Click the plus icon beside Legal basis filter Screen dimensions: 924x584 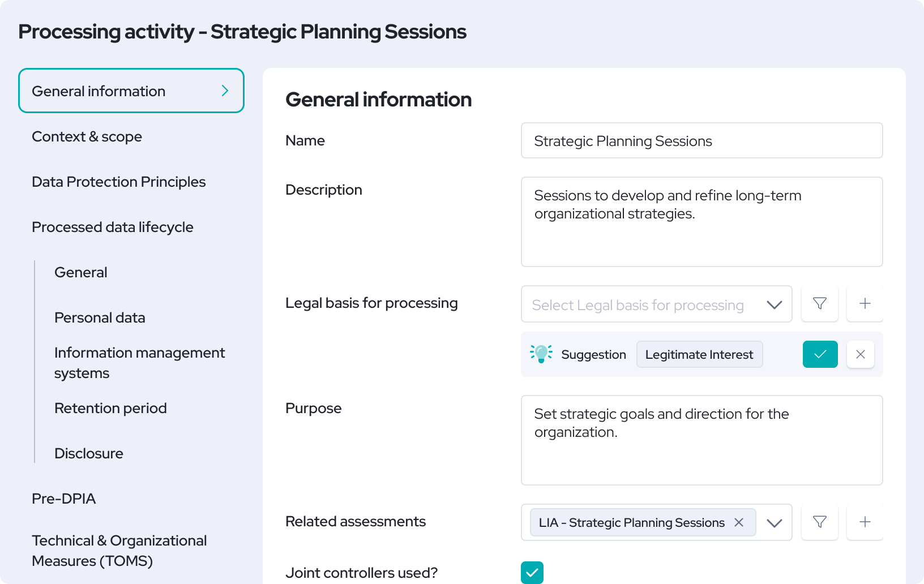(865, 304)
